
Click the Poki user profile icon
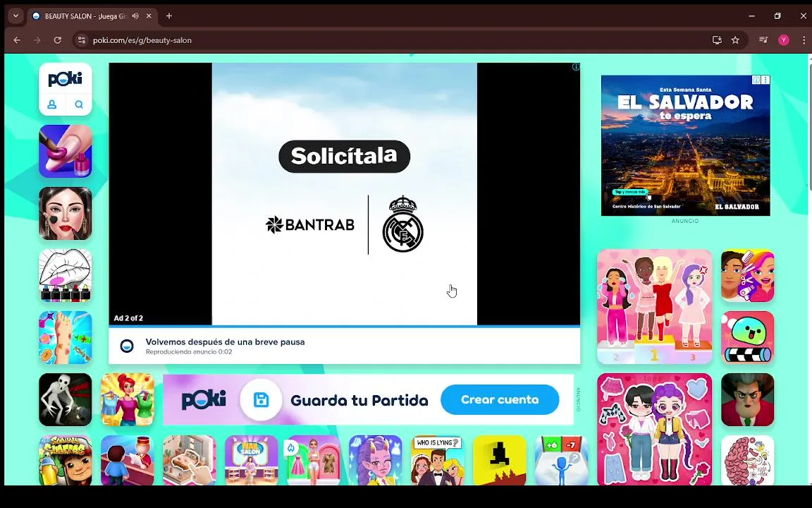(x=51, y=104)
